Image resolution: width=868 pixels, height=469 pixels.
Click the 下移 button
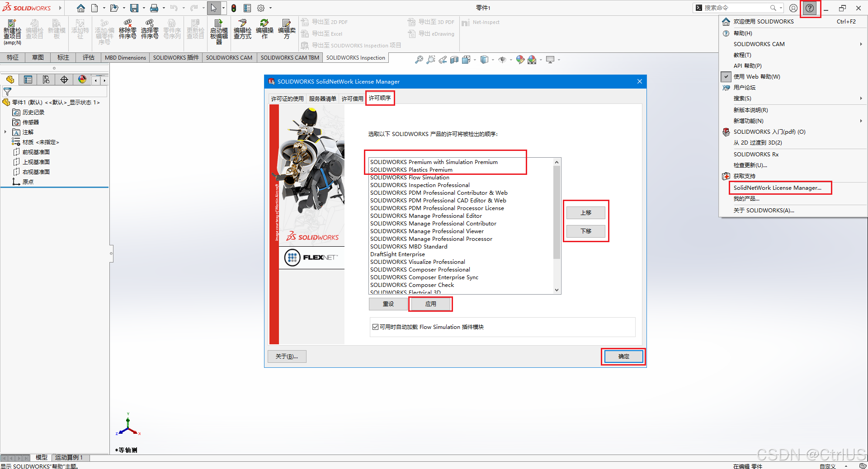[x=586, y=231]
